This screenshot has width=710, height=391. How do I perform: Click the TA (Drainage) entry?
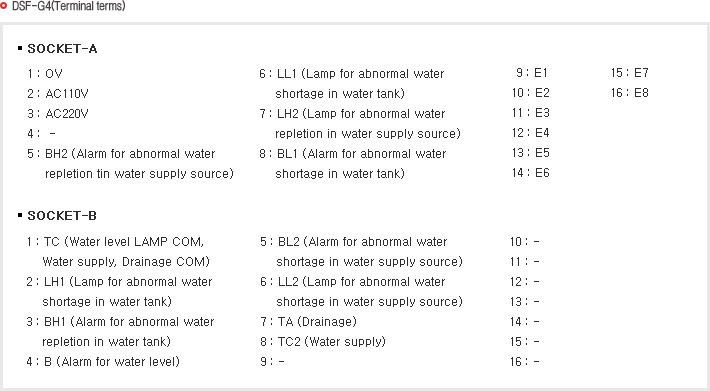point(308,322)
